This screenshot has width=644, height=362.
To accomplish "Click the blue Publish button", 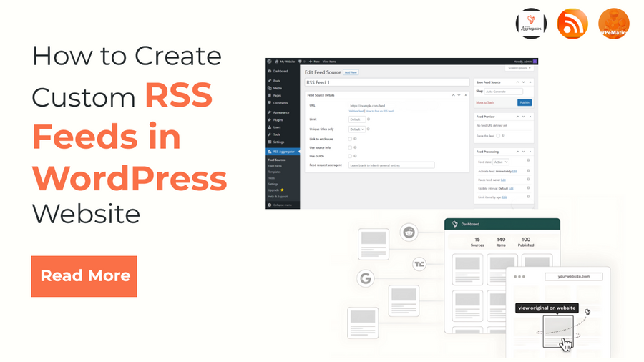I will (525, 102).
